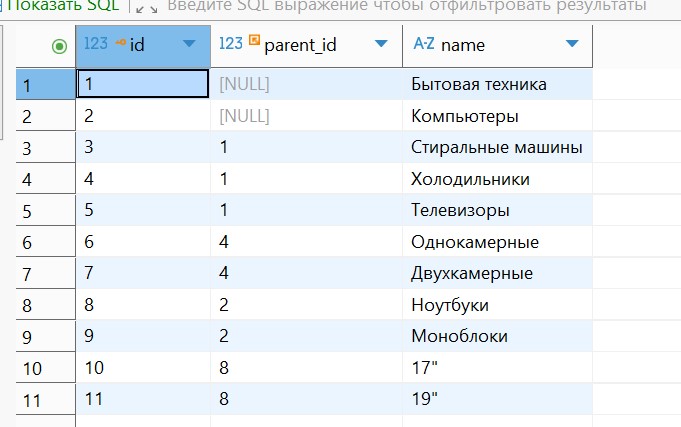Screen dimensions: 681x427
Task: Click the numeric type icon of parent_id column
Action: coord(230,45)
